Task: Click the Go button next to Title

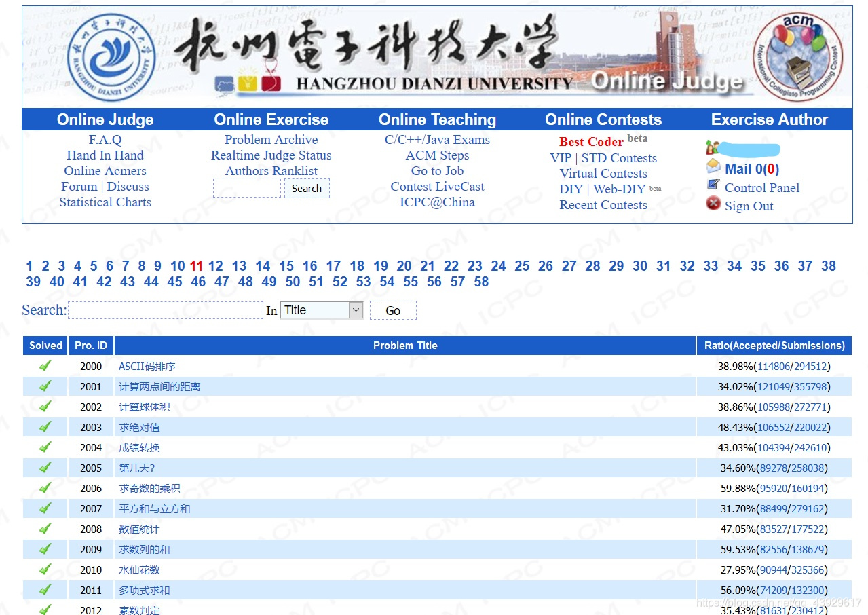Action: pyautogui.click(x=393, y=310)
